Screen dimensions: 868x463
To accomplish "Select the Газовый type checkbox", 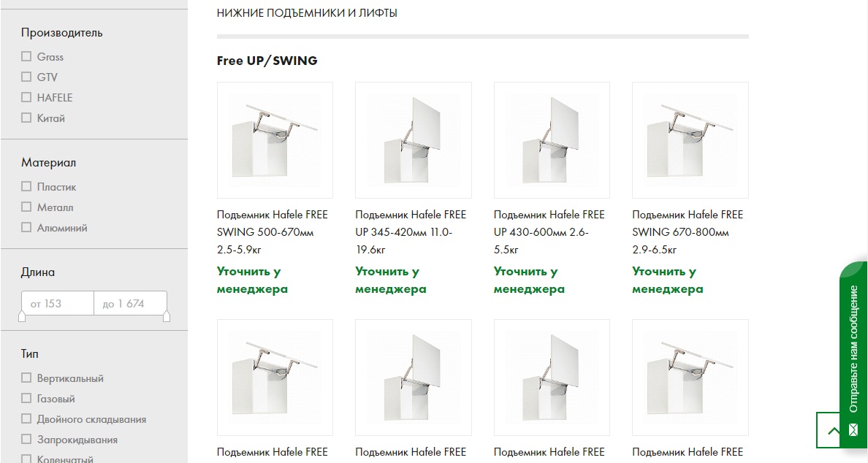I will (26, 398).
